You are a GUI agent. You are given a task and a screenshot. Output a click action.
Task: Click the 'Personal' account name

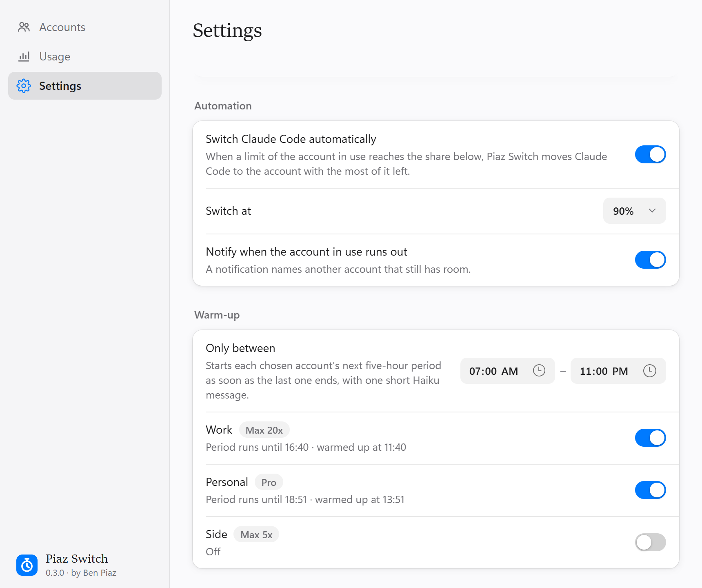[x=227, y=482]
